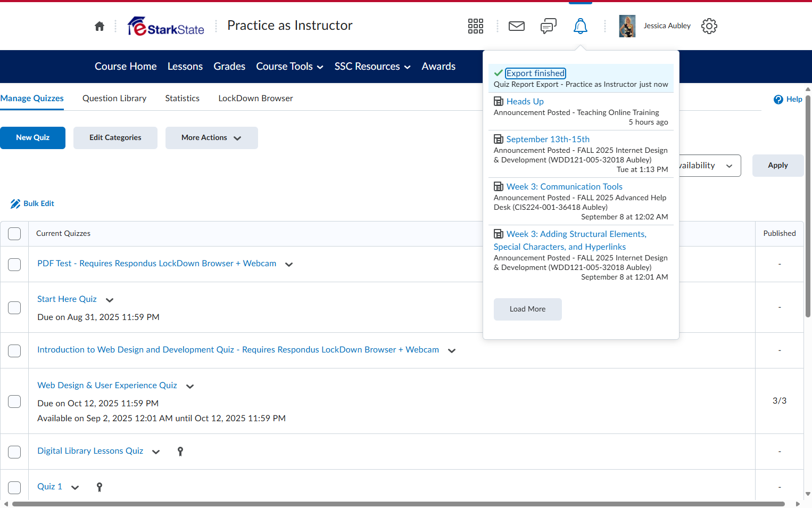This screenshot has height=508, width=812.
Task: Open the course selector grid icon
Action: pyautogui.click(x=476, y=26)
